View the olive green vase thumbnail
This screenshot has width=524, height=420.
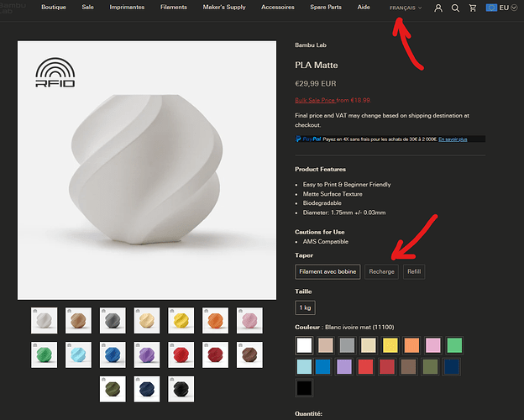(x=113, y=389)
